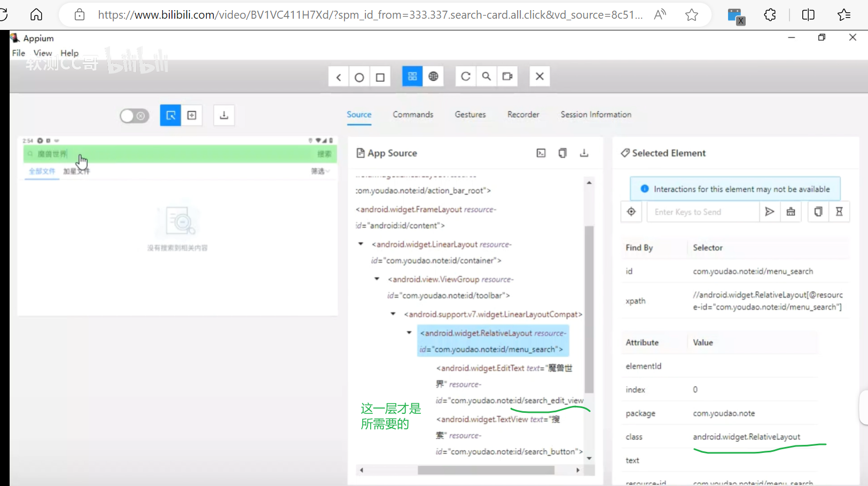868x486 pixels.
Task: Activate Select Elements pointer mode
Action: (x=170, y=115)
